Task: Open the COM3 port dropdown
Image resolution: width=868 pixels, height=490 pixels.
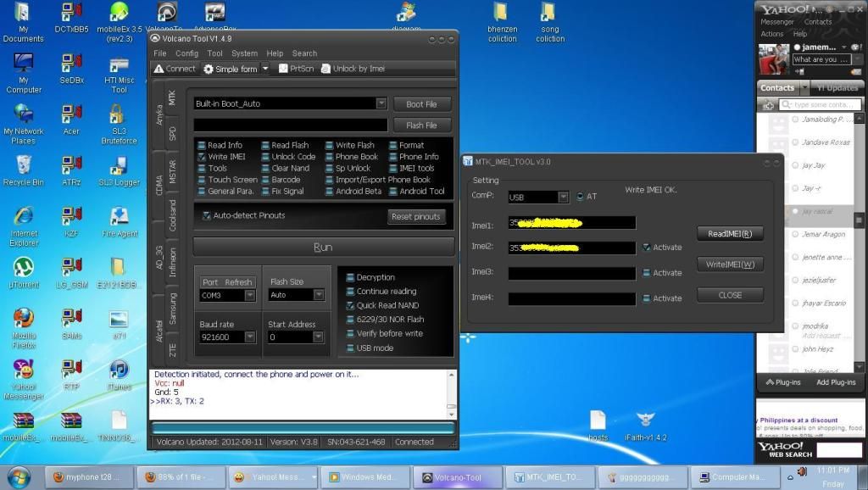Action: pyautogui.click(x=250, y=295)
